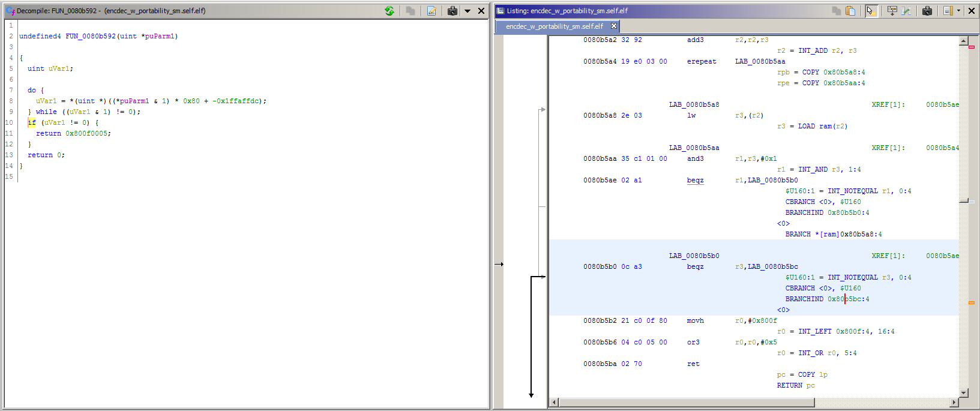Click 0x80 constant in decompiler line 8
980x411 pixels.
click(191, 101)
